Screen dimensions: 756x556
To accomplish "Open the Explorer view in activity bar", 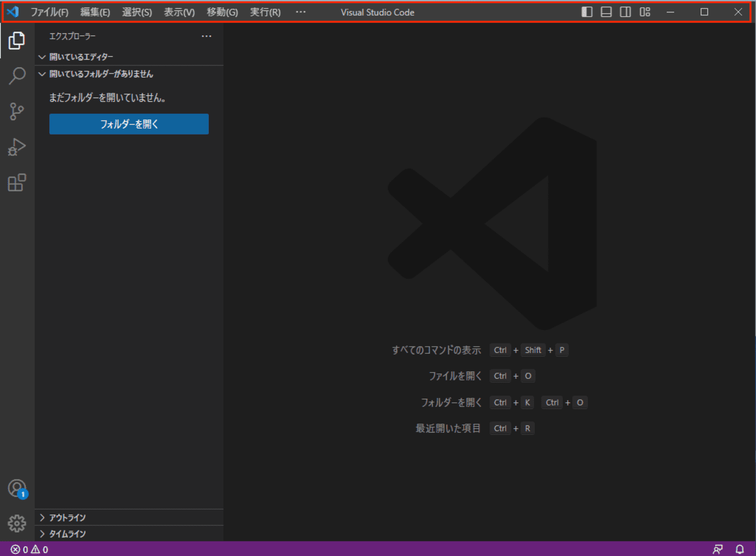I will click(x=17, y=40).
